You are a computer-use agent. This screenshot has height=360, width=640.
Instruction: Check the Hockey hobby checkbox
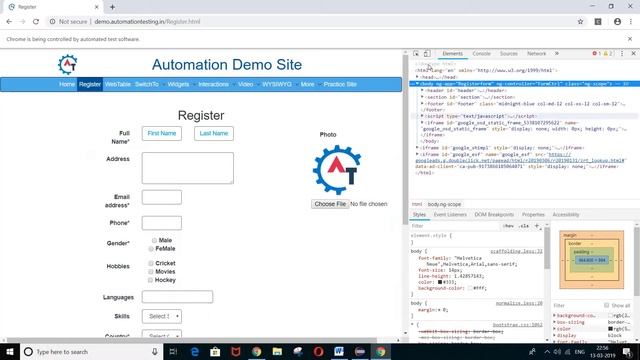click(150, 280)
